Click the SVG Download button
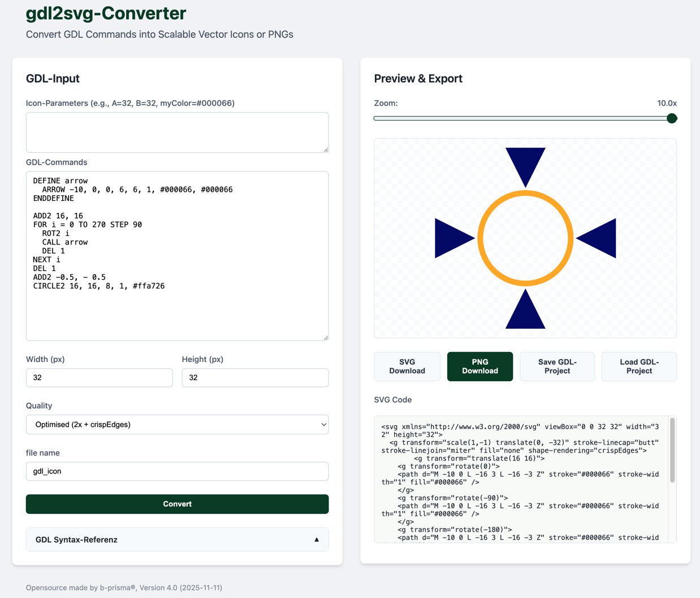The height and width of the screenshot is (598, 700). coord(407,367)
